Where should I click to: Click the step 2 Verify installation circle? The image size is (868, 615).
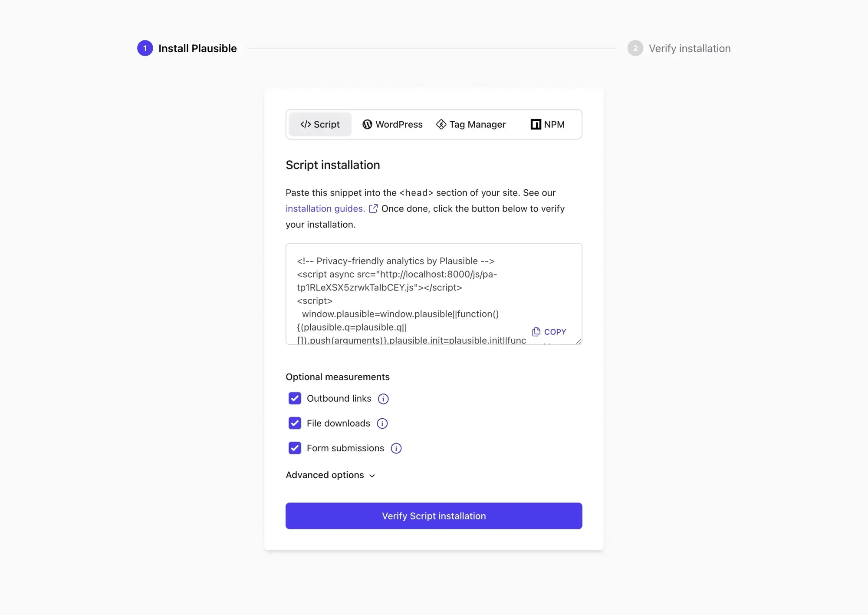pos(635,48)
